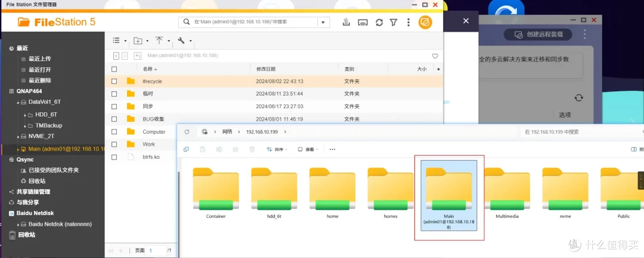Screen dimensions: 644x258
Task: Check the box for BUG收集 folder
Action: (x=114, y=119)
